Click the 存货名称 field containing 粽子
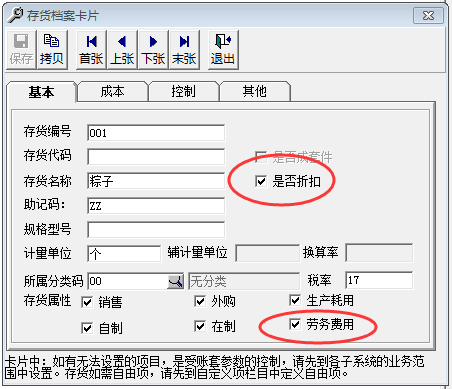The height and width of the screenshot is (389, 452). coord(156,181)
